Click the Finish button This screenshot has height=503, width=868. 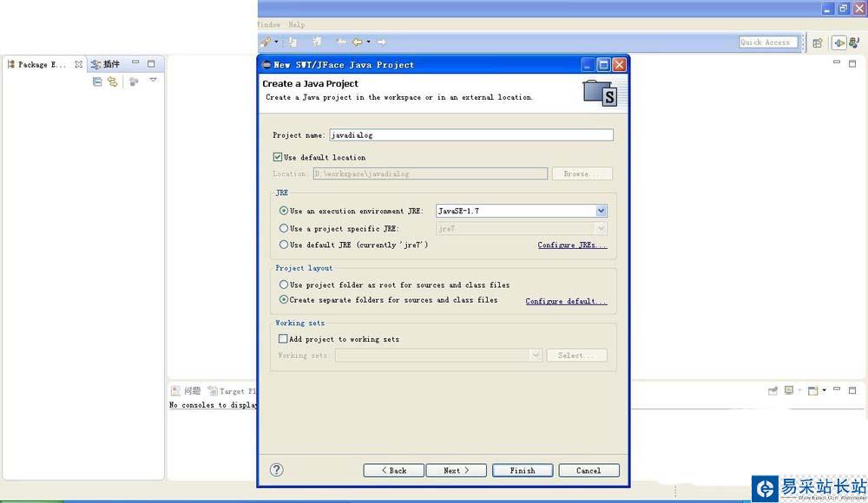pos(523,470)
